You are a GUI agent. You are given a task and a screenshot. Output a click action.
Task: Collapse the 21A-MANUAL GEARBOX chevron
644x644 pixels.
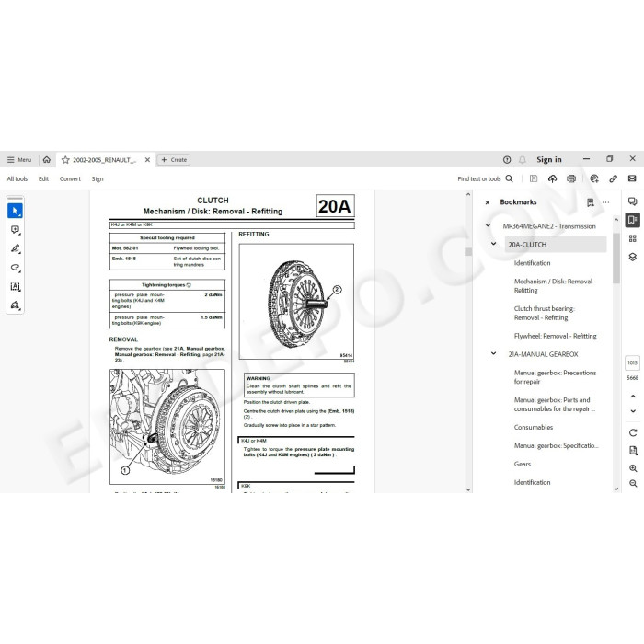point(494,353)
